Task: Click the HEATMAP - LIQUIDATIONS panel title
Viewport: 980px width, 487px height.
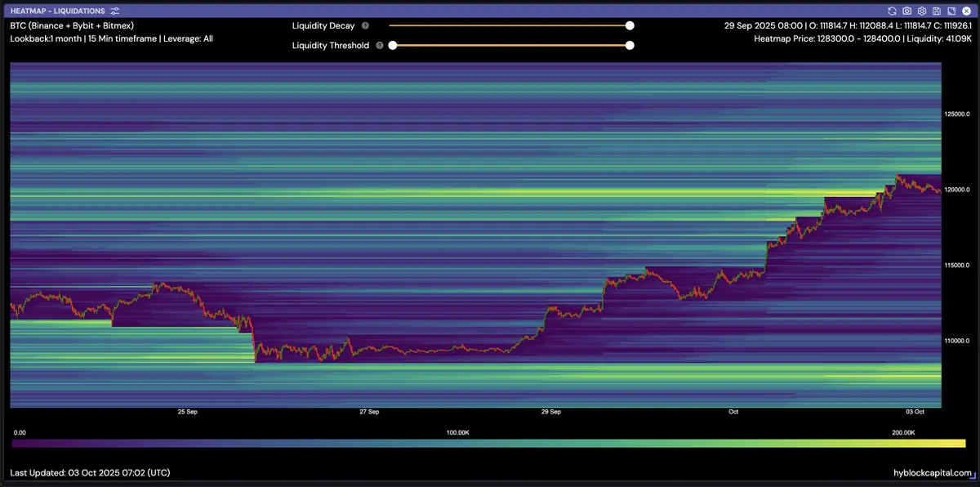Action: click(58, 11)
